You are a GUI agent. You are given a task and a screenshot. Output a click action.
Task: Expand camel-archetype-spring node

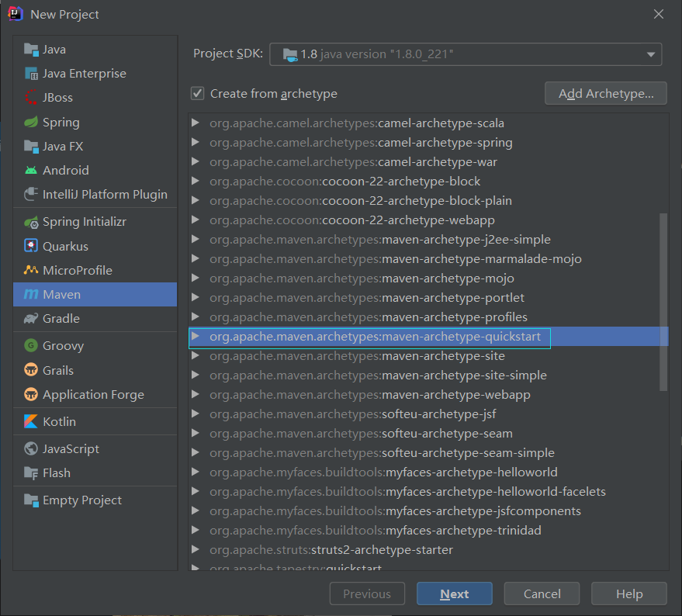(x=196, y=142)
